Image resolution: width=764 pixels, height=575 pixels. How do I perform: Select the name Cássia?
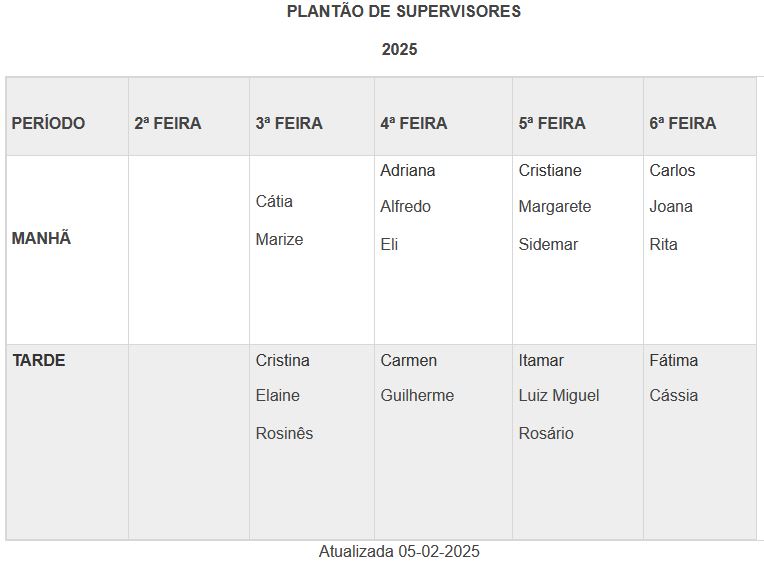pyautogui.click(x=674, y=395)
